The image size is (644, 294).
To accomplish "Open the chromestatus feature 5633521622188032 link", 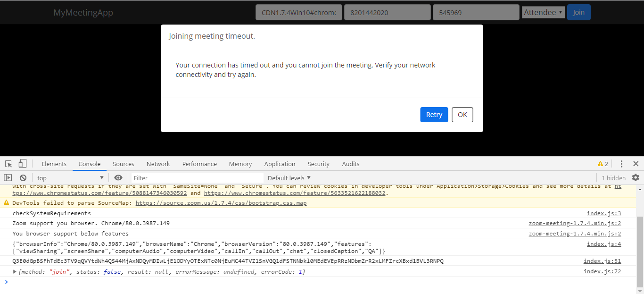I will coord(295,193).
